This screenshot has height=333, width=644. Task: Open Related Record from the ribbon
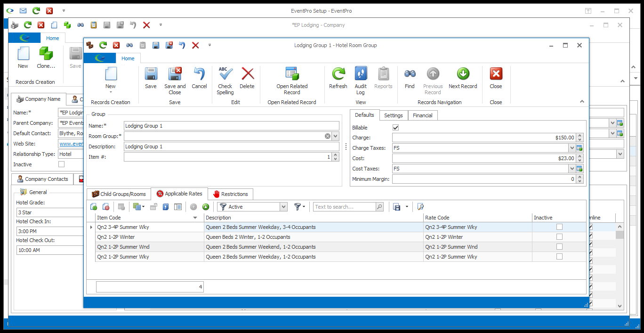tap(292, 81)
